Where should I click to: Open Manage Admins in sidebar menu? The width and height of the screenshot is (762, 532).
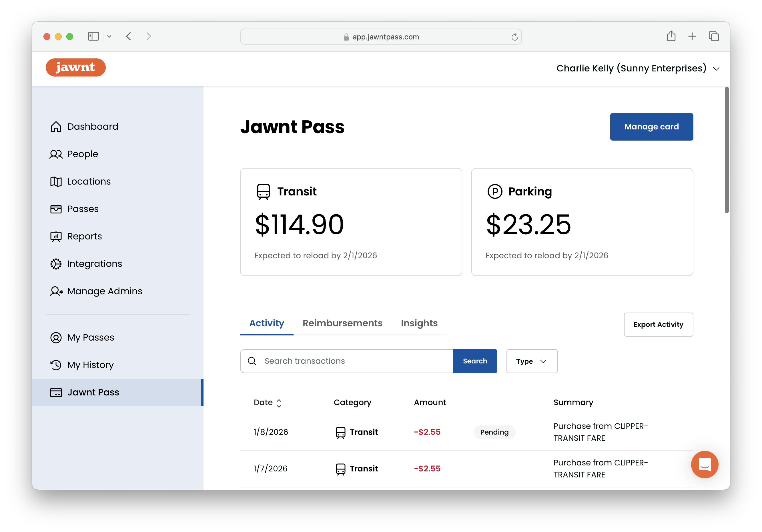(117, 291)
